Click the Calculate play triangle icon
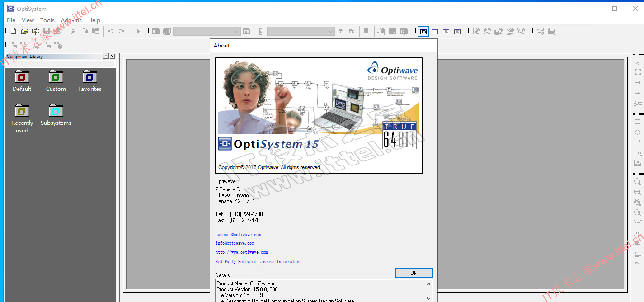Screen dimensions: 644x302 tap(138, 31)
